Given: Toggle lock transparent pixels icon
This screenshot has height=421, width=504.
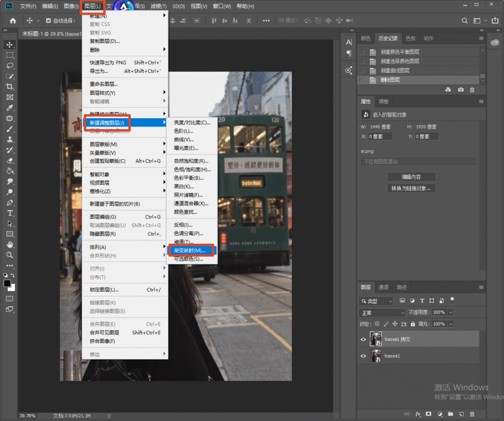Looking at the screenshot, I should 377,324.
